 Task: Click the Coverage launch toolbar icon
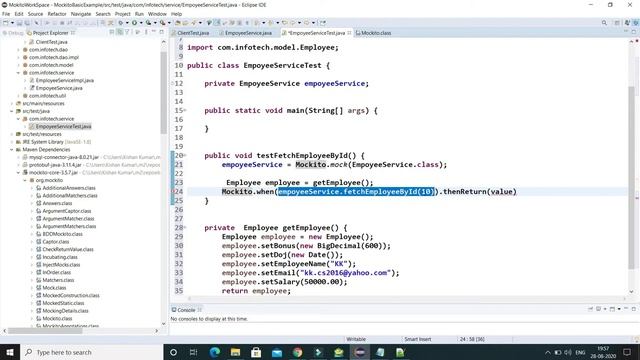149,23
